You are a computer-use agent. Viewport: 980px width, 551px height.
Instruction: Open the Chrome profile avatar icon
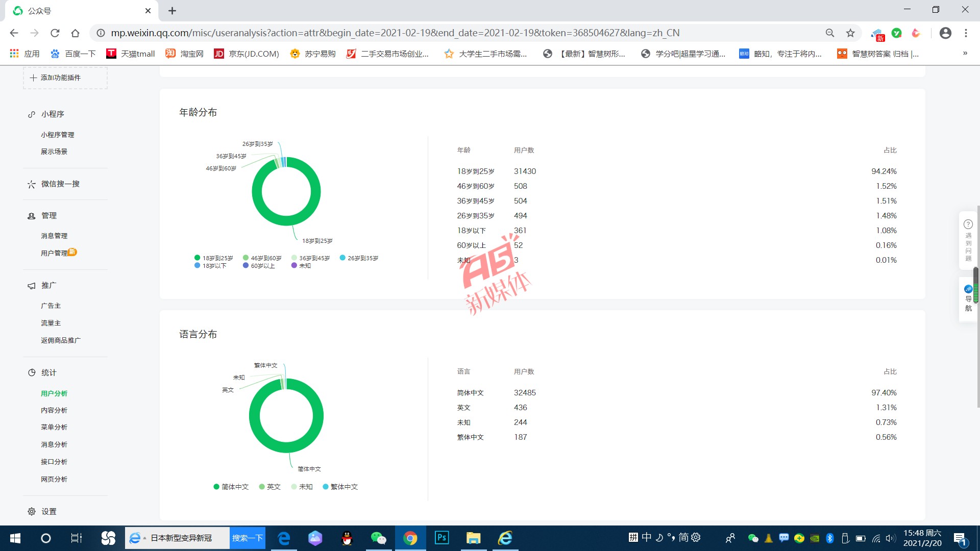point(945,33)
